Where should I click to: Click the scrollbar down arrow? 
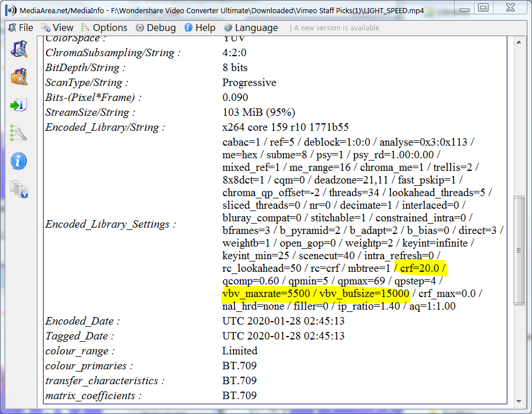click(519, 401)
